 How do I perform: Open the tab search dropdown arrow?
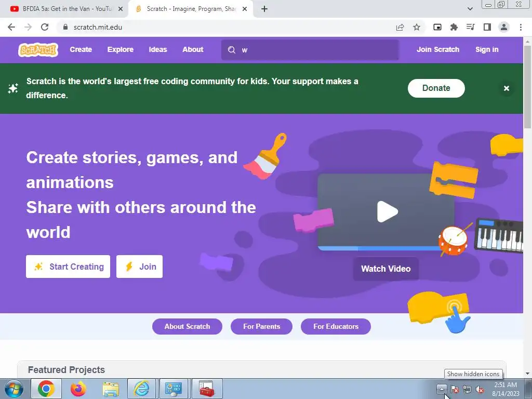tap(470, 9)
